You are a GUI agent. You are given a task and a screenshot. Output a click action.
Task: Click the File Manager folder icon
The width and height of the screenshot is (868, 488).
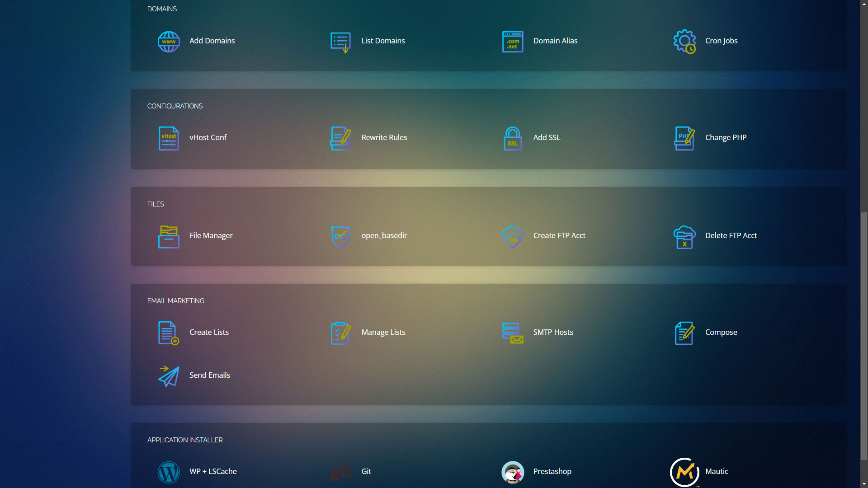click(169, 236)
